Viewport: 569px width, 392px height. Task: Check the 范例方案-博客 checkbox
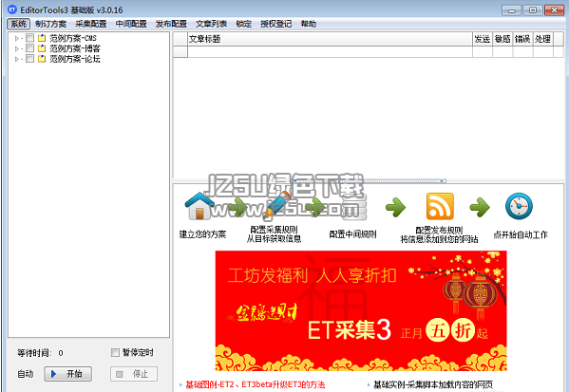30,48
